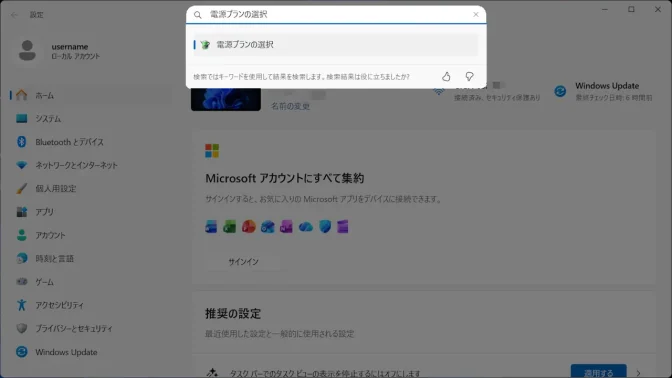672x378 pixels.
Task: Click the 推奨の設定 heading
Action: tap(233, 314)
